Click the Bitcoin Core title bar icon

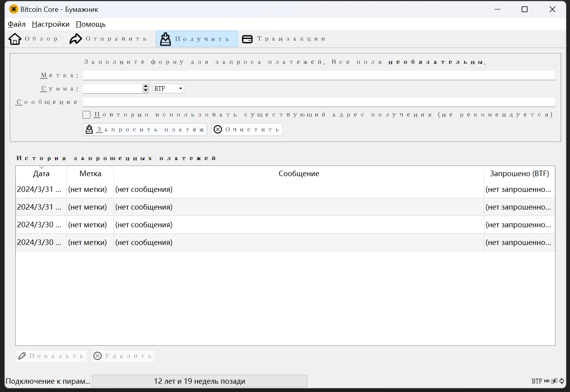click(14, 9)
